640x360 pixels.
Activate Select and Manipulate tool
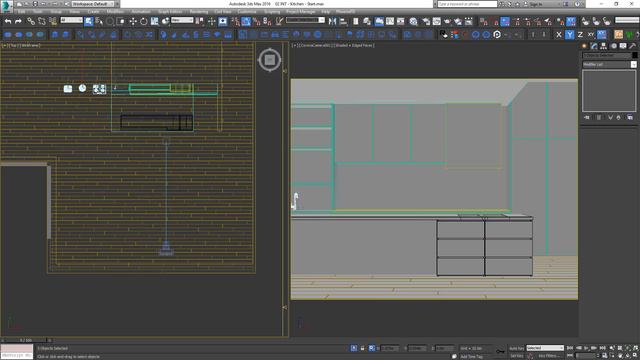click(211, 21)
